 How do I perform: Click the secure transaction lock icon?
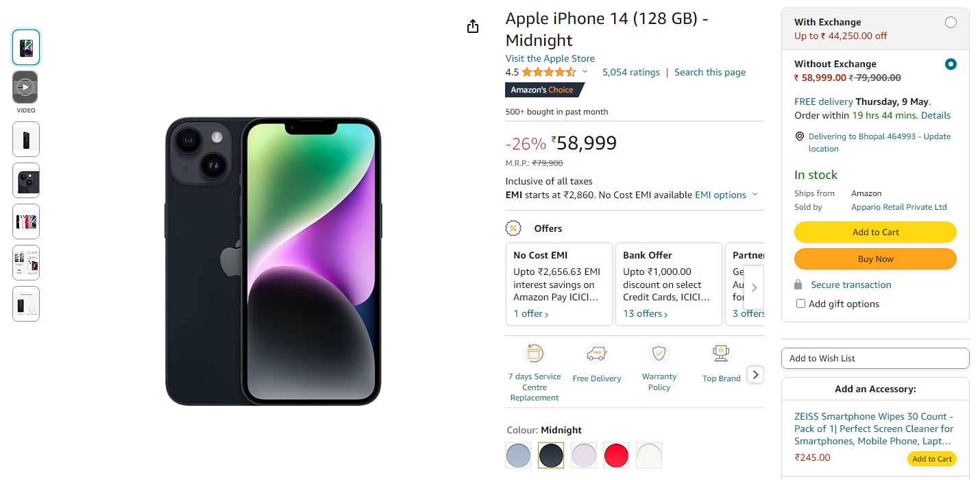tap(798, 285)
